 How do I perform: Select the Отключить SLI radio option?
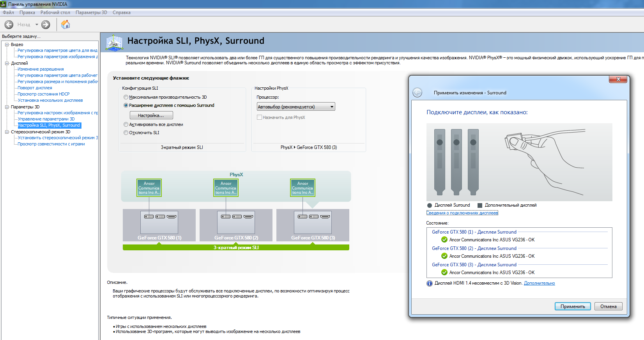click(x=126, y=133)
